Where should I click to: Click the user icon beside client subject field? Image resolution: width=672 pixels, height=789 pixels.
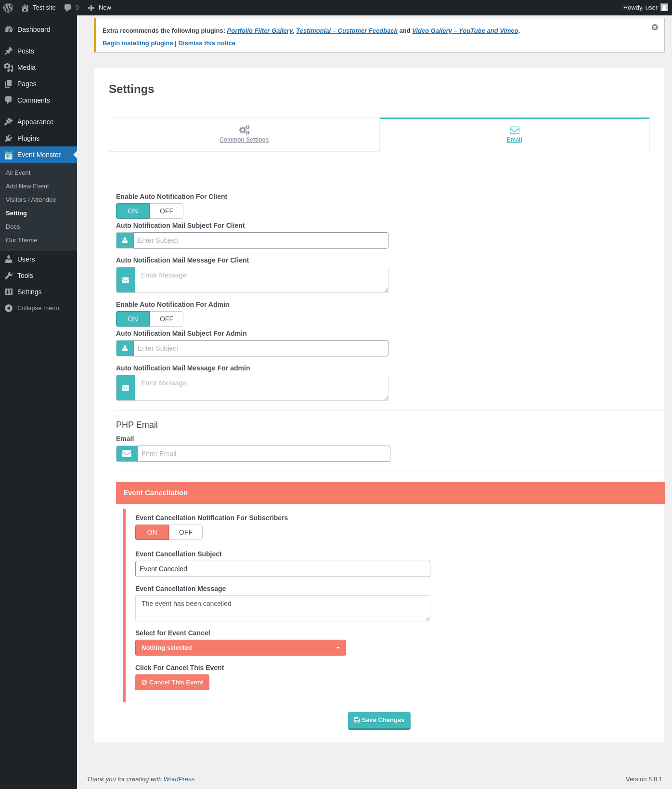click(x=125, y=240)
